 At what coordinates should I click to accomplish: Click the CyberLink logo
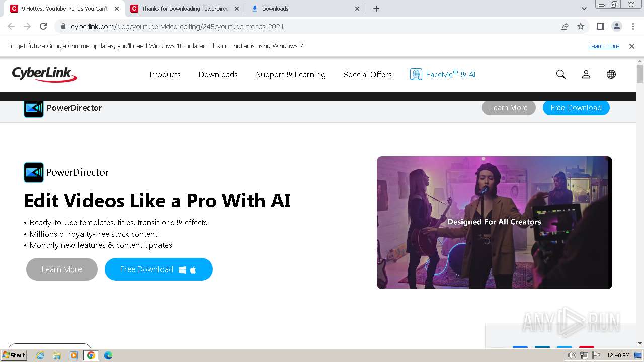(x=45, y=74)
